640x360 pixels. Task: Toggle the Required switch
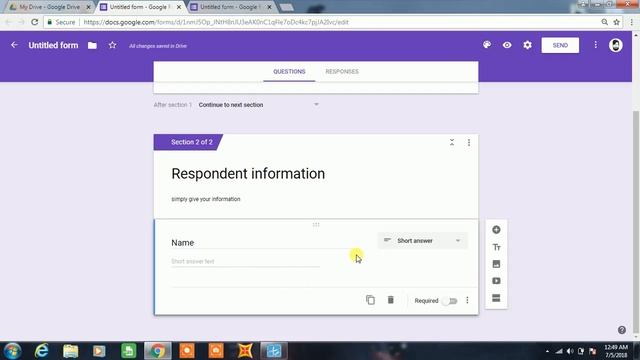pos(450,301)
